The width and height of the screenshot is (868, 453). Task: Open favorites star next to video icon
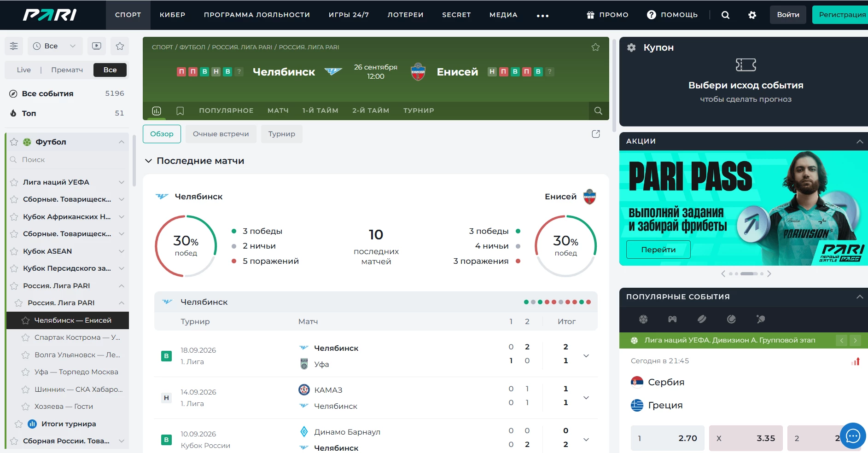[x=120, y=46]
